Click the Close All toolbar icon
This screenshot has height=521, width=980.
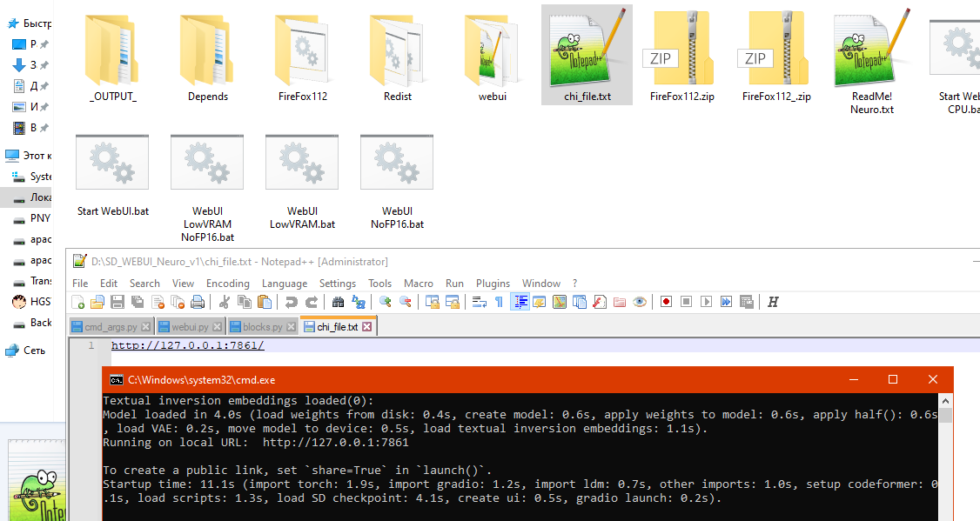[x=178, y=303]
